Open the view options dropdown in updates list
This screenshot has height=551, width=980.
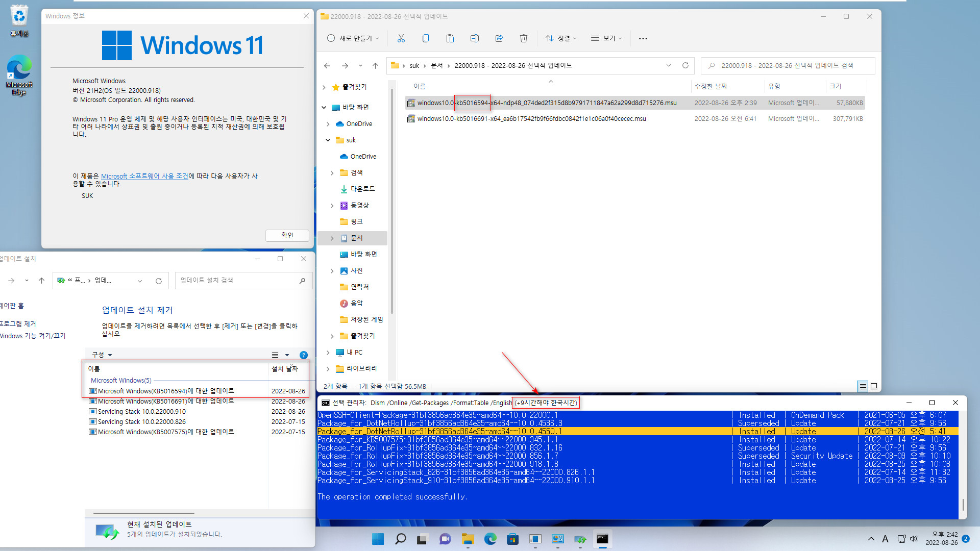point(287,355)
